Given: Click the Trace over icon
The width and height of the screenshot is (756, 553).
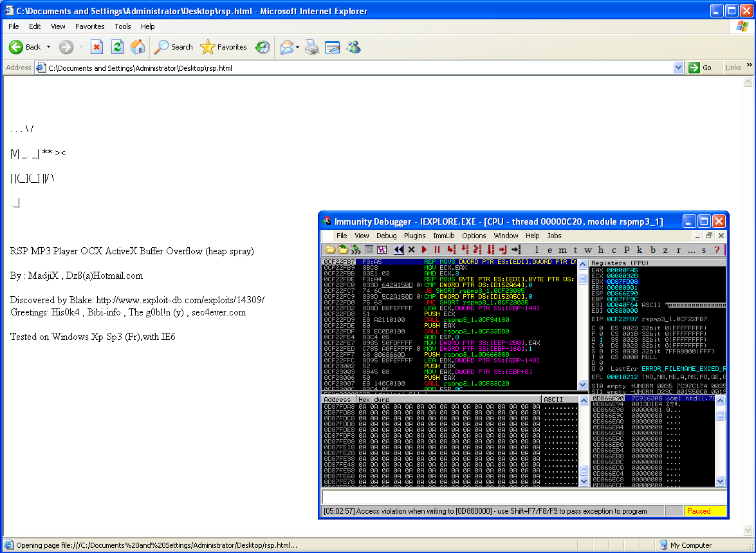Looking at the screenshot, I should pyautogui.click(x=490, y=250).
